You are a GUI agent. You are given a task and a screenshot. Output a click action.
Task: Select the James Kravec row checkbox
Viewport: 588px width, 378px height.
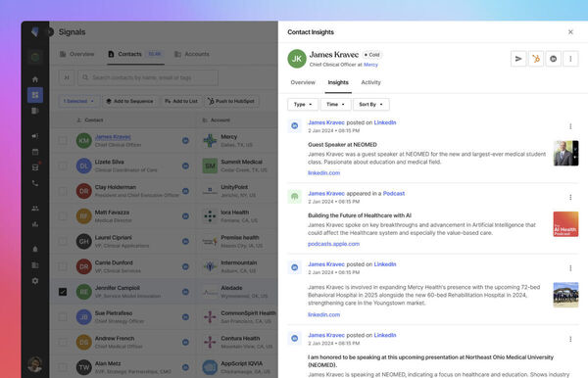click(x=63, y=140)
